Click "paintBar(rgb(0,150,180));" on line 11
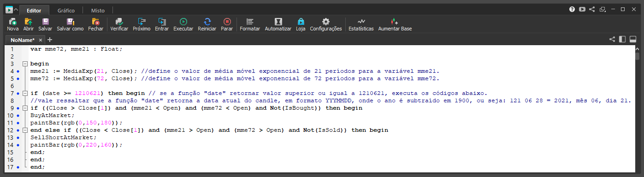The width and height of the screenshot is (644, 177). [x=77, y=123]
